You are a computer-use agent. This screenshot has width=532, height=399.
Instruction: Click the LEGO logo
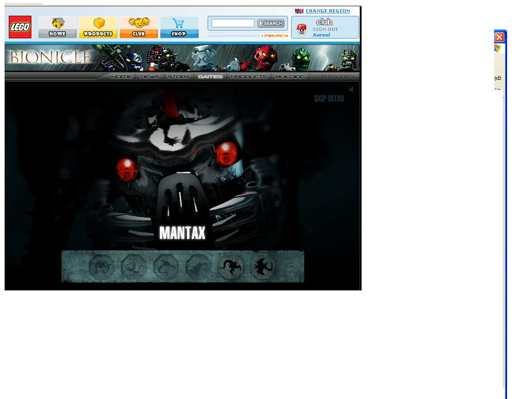(x=20, y=27)
